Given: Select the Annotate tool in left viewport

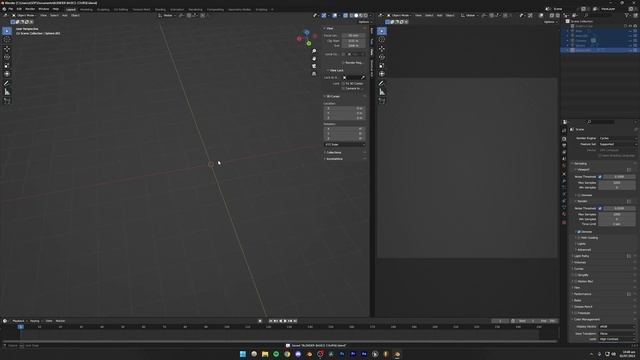Looking at the screenshot, I should [7, 83].
